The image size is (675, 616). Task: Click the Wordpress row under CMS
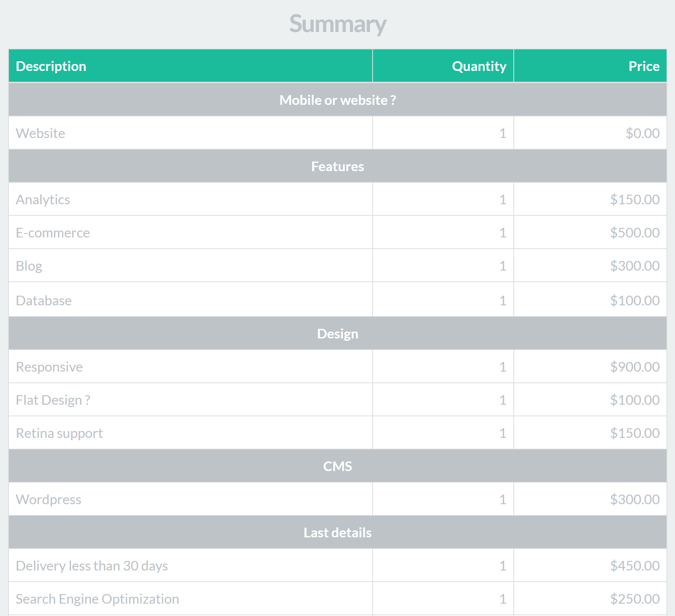[49, 499]
